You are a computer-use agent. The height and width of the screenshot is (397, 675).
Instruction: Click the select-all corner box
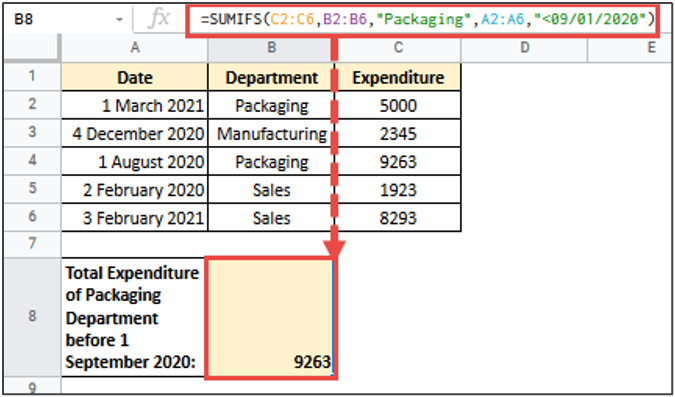[32, 47]
